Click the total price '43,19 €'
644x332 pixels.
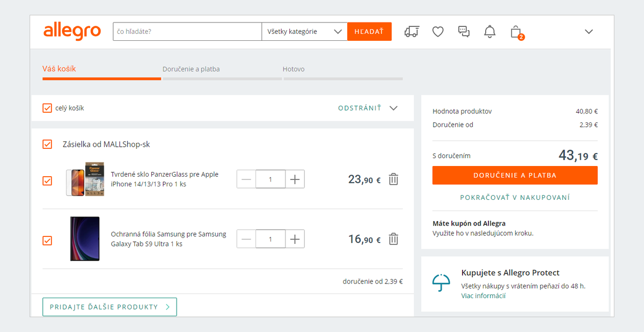578,156
